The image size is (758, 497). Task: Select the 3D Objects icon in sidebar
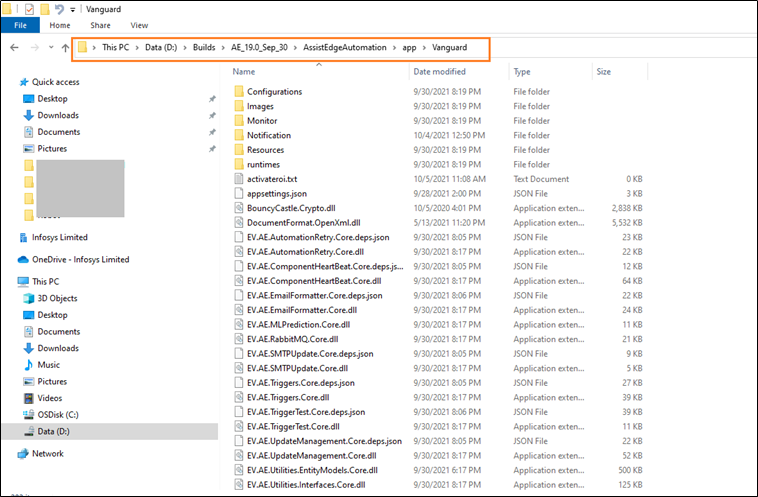pyautogui.click(x=27, y=299)
